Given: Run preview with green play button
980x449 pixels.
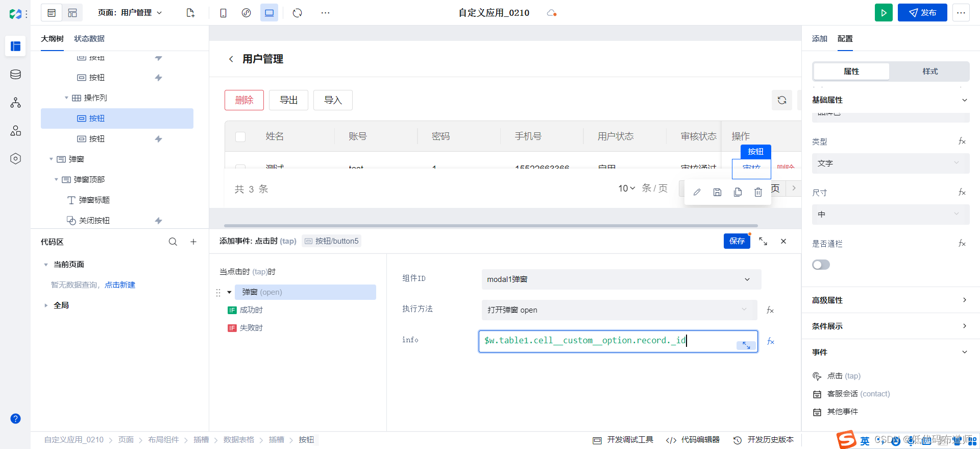Looking at the screenshot, I should (x=884, y=13).
